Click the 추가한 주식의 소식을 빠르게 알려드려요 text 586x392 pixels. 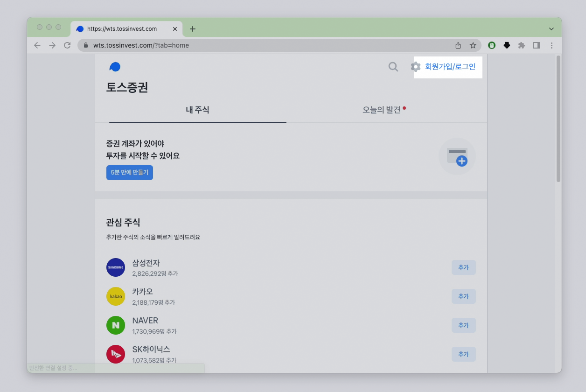(x=153, y=237)
